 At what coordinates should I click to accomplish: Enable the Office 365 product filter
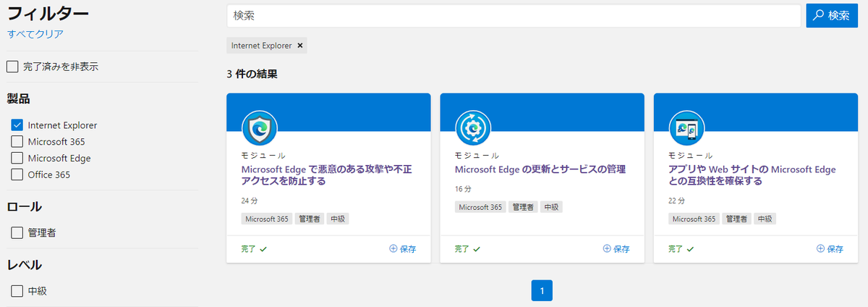tap(17, 174)
